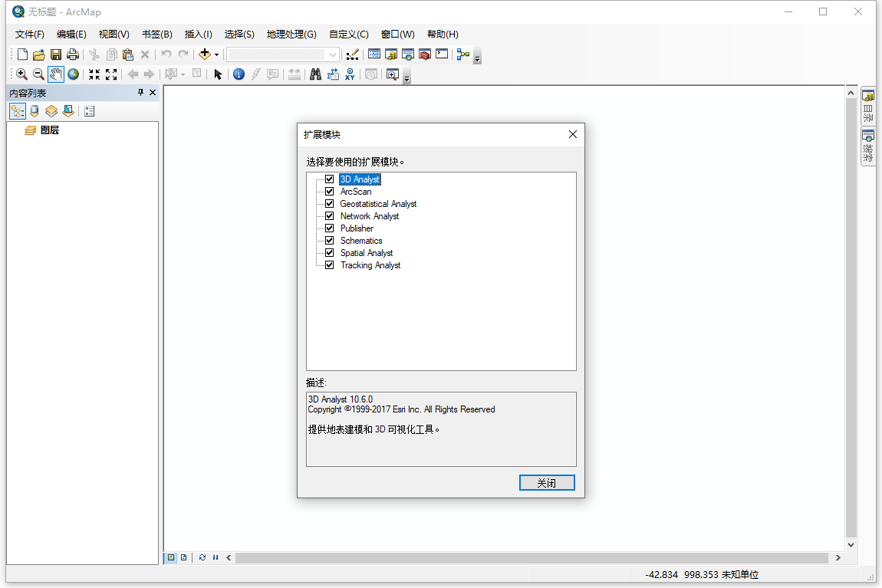882x588 pixels.
Task: Uncheck the Tracking Analyst extension
Action: (x=330, y=265)
